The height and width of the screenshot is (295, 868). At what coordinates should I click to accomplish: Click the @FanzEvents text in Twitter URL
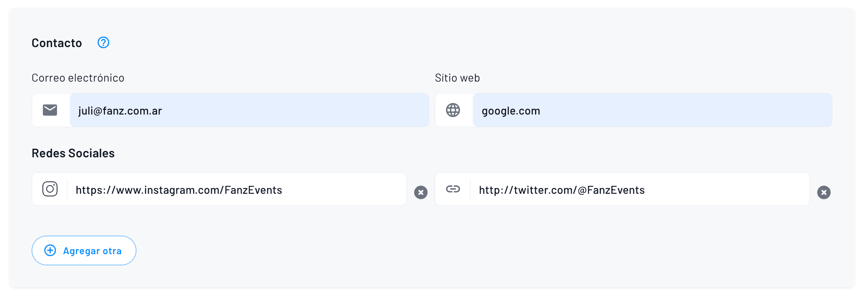coord(611,190)
